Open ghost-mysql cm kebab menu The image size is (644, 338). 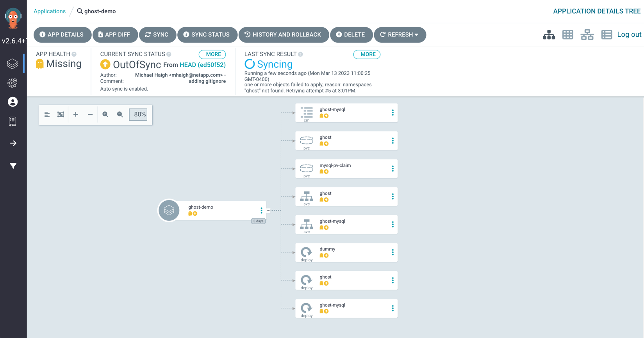pos(392,113)
